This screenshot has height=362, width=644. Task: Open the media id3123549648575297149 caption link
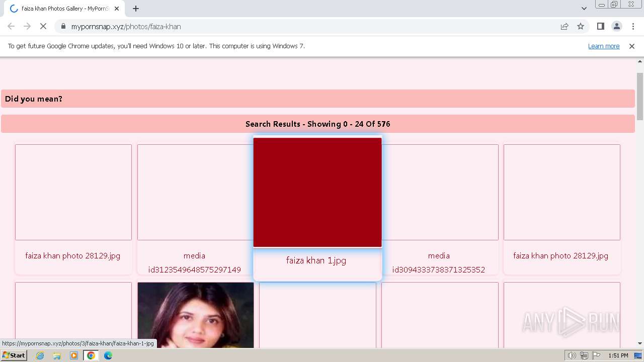click(194, 262)
